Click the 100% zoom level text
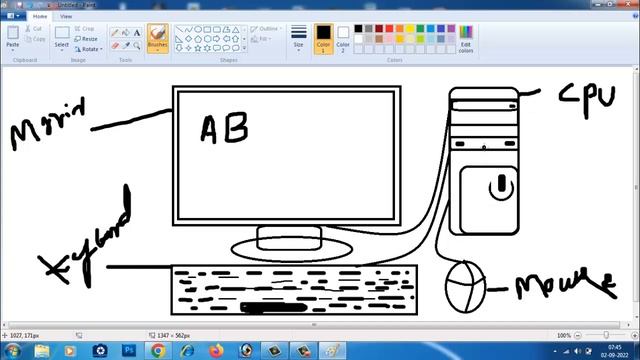Image resolution: width=640 pixels, height=360 pixels. [x=564, y=335]
